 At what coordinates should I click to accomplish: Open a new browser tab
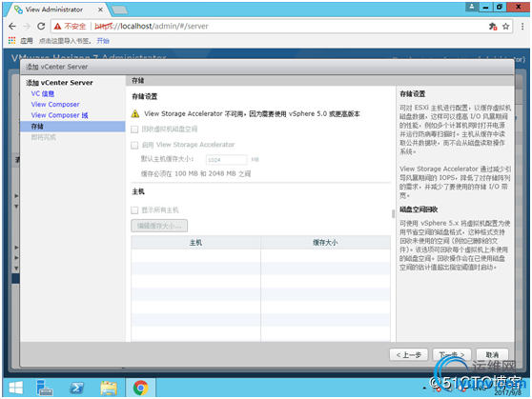pos(120,10)
